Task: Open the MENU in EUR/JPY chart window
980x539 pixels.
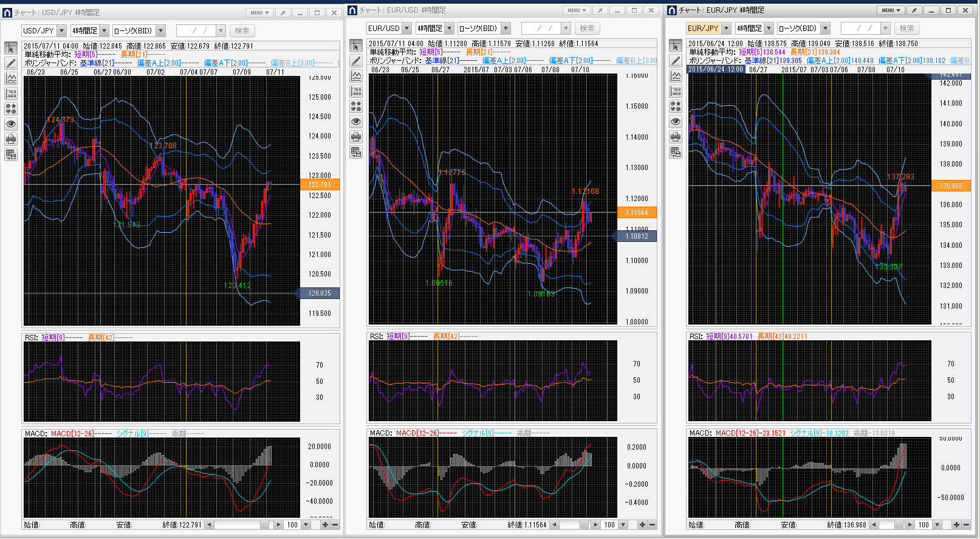Action: (891, 10)
